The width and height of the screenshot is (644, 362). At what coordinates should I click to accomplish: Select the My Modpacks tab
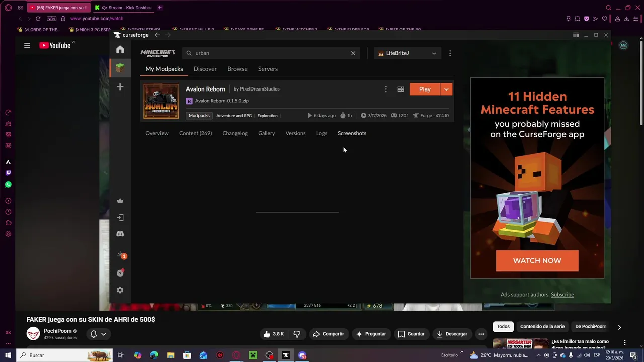[164, 69]
